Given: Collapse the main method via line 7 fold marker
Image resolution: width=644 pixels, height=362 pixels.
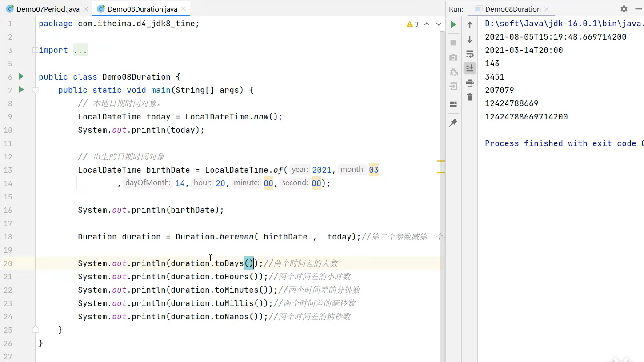Looking at the screenshot, I should (35, 90).
